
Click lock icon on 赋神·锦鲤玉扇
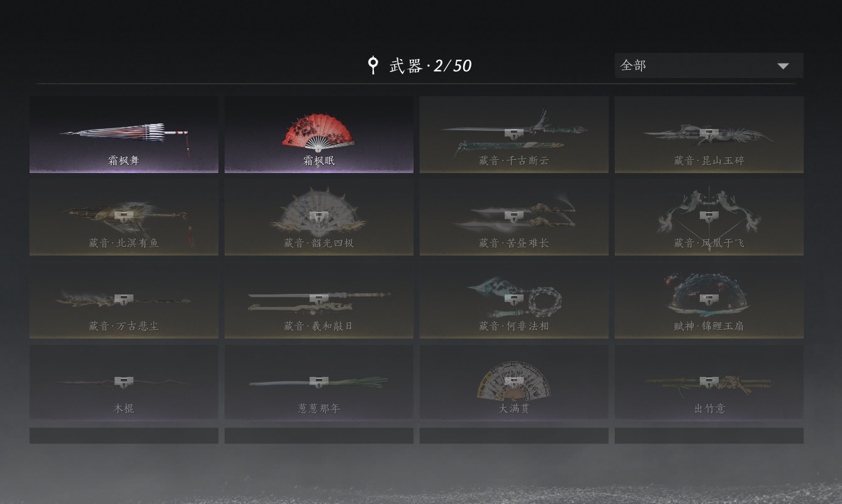coord(709,299)
